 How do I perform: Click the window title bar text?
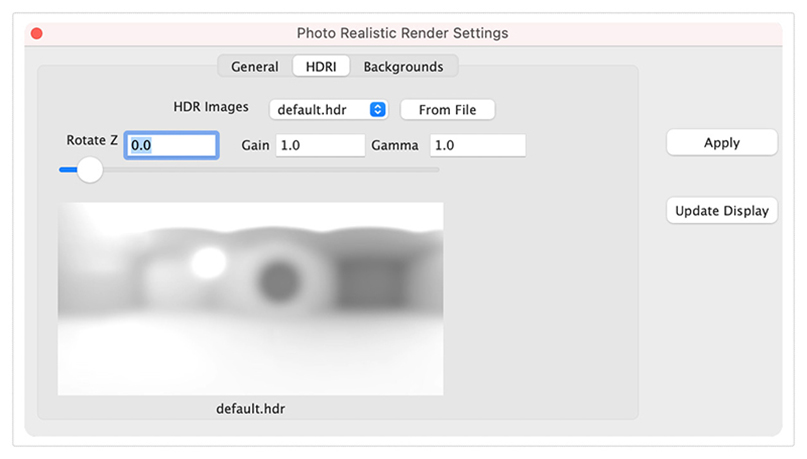pos(402,33)
